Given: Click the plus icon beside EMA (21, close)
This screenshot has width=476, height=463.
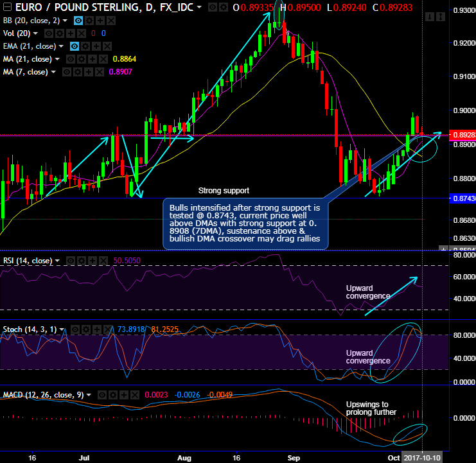Looking at the screenshot, I should pyautogui.click(x=96, y=46).
